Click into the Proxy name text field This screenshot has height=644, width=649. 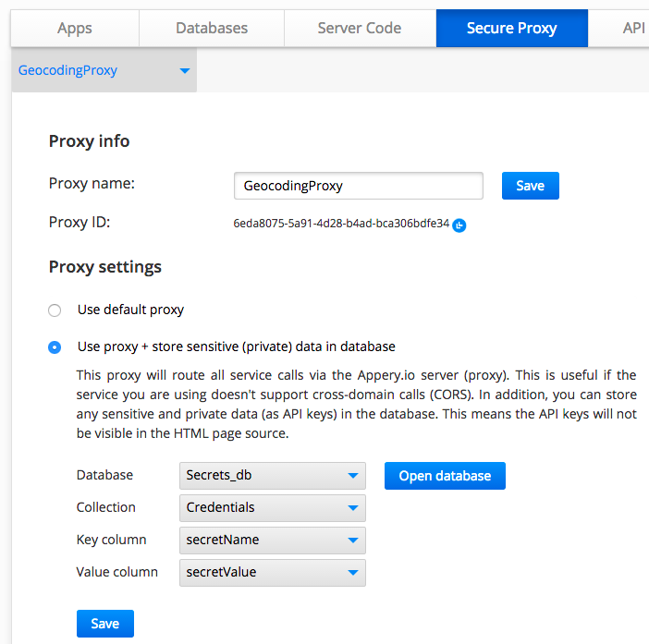pyautogui.click(x=358, y=186)
